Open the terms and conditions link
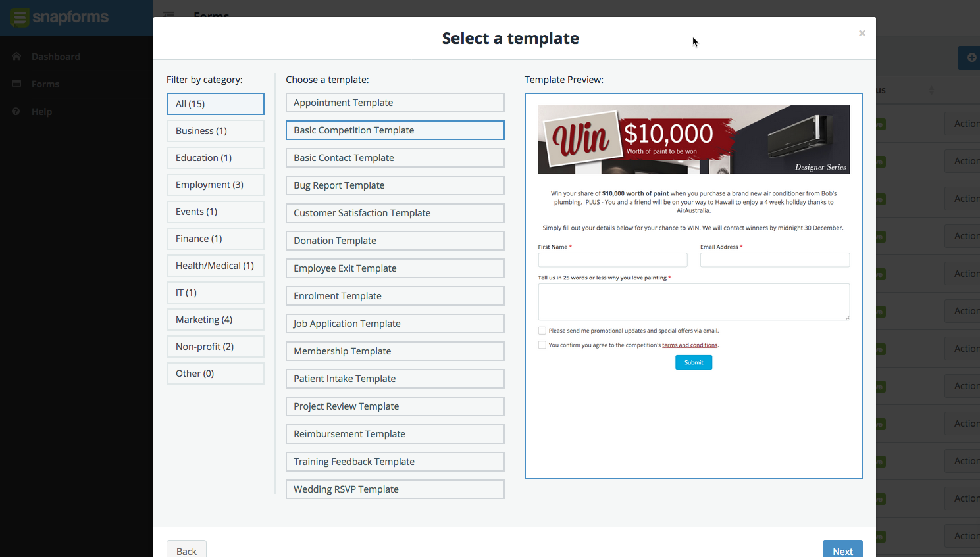The height and width of the screenshot is (557, 980). coord(690,345)
